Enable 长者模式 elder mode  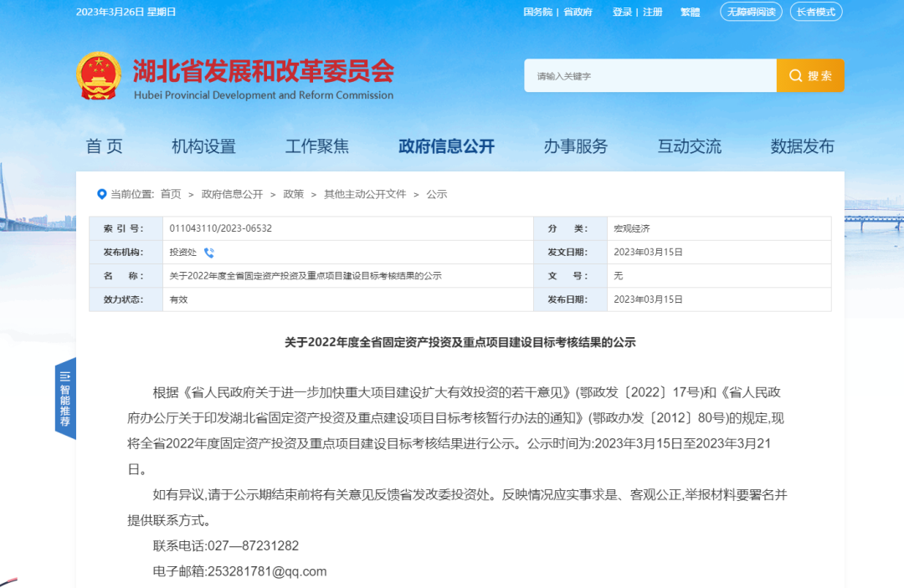pyautogui.click(x=815, y=12)
